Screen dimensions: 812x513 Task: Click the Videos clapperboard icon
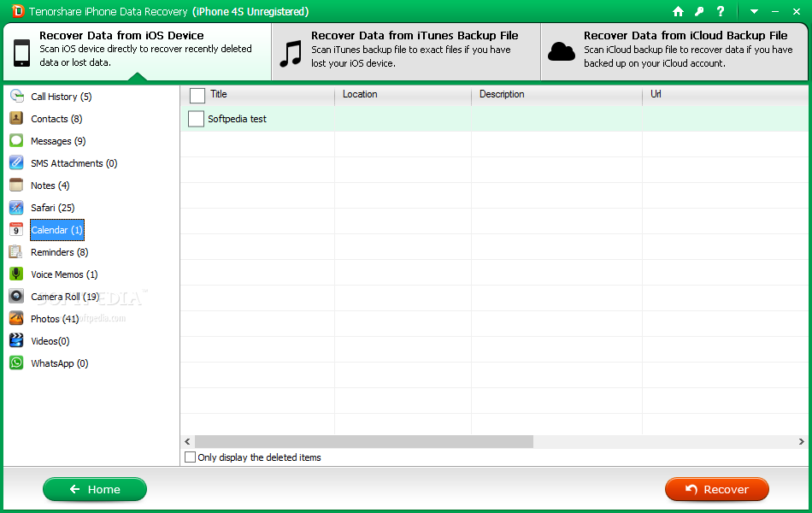pyautogui.click(x=16, y=340)
